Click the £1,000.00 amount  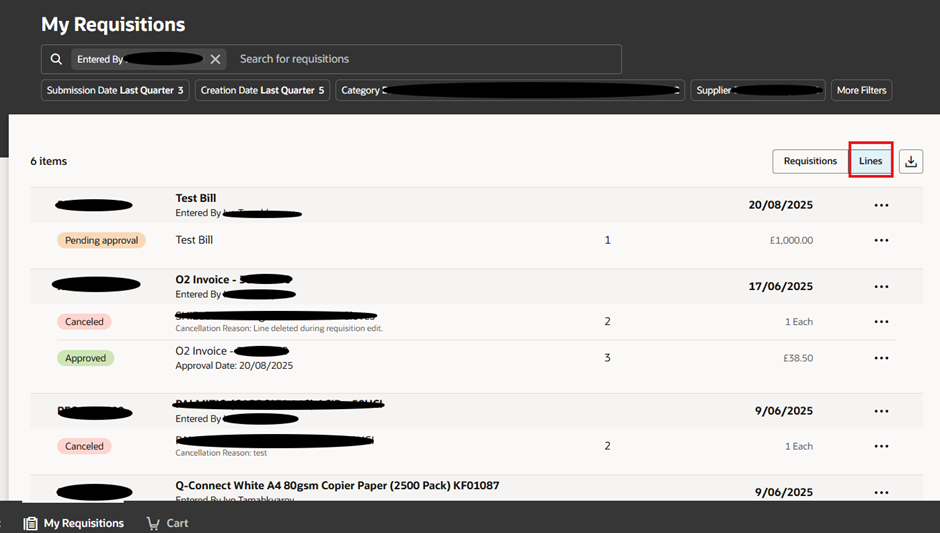tap(791, 240)
